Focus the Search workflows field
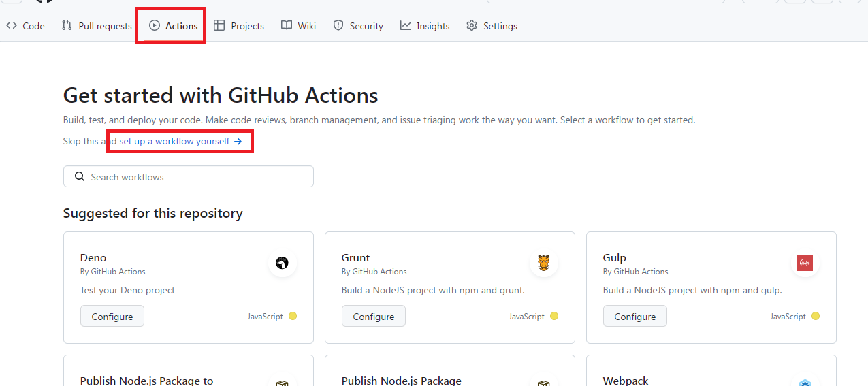Image resolution: width=868 pixels, height=386 pixels. pyautogui.click(x=189, y=176)
